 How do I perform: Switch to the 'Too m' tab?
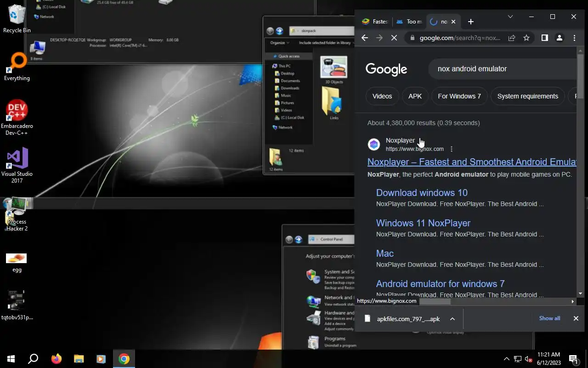click(x=409, y=22)
